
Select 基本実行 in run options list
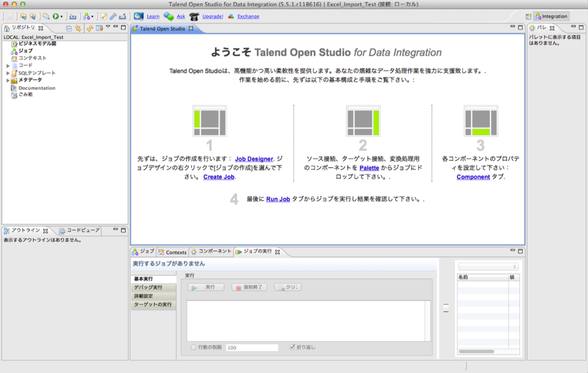153,279
